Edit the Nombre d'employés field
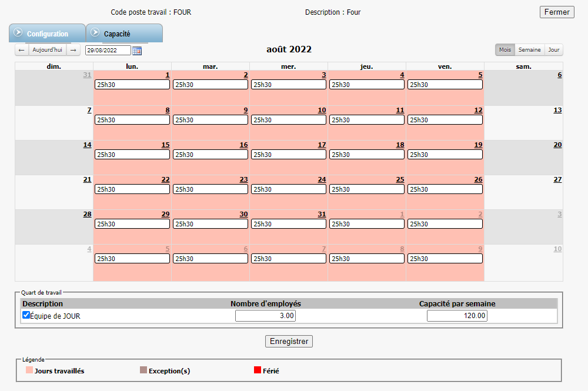Screen dimensions: 588x391 (265, 316)
